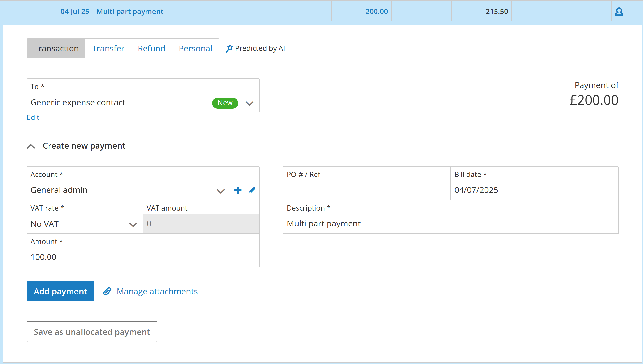Viewport: 643px width, 364px height.
Task: Click the Edit link under contact
Action: coord(33,117)
